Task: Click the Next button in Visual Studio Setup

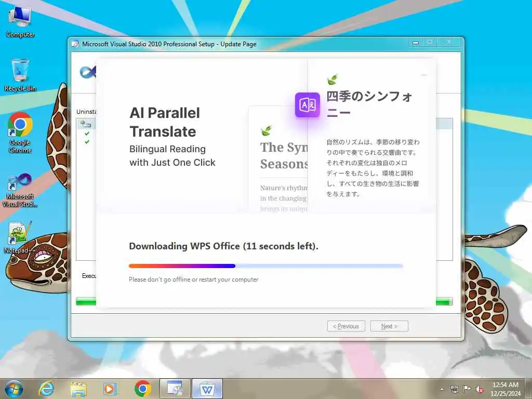Action: [389, 326]
